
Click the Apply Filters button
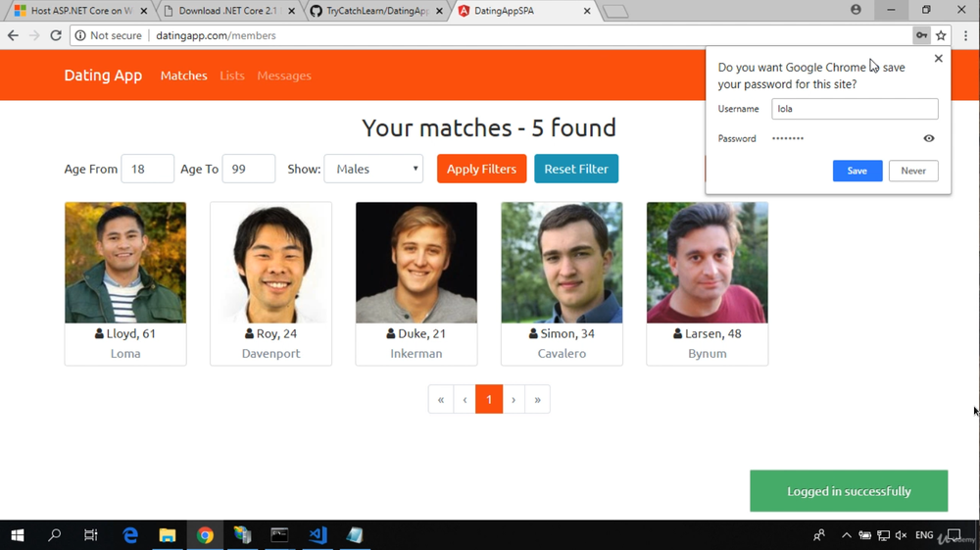click(x=481, y=169)
